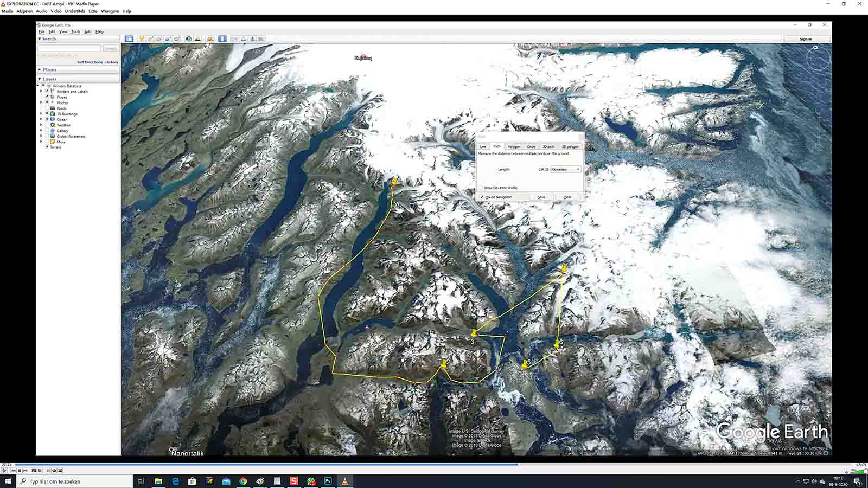This screenshot has height=488, width=868.
Task: Click the sunlight toolbar icon
Action: point(197,39)
